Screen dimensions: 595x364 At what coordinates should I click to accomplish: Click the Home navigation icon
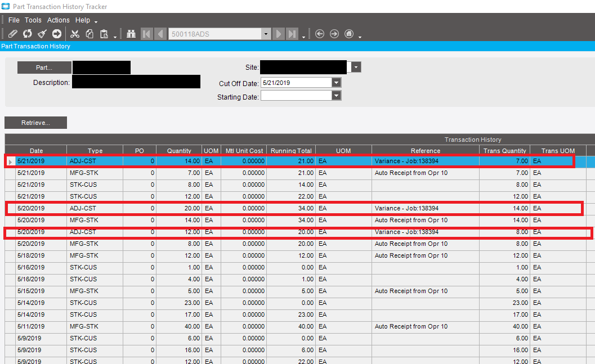(349, 34)
